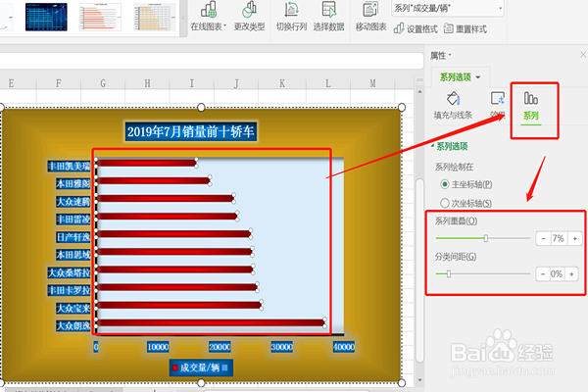Image resolution: width=588 pixels, height=392 pixels.
Task: Click the 分类间距 gap width slider handle
Action: (x=449, y=273)
